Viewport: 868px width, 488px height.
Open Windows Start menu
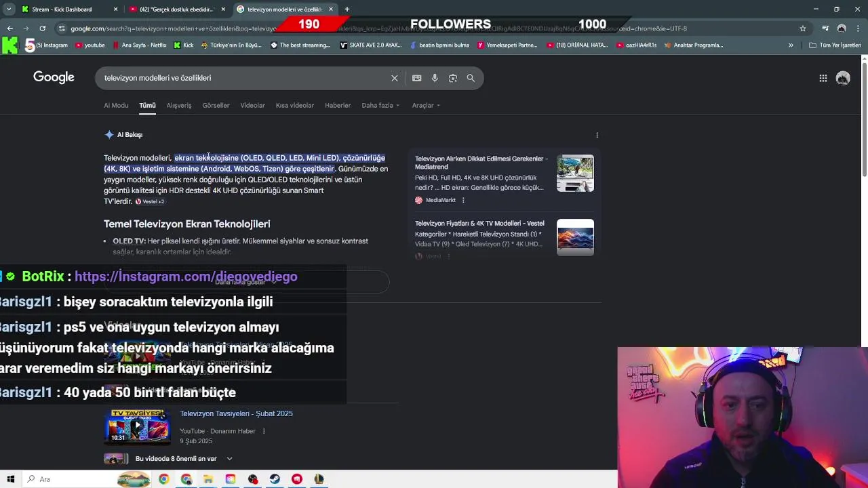pyautogui.click(x=10, y=479)
